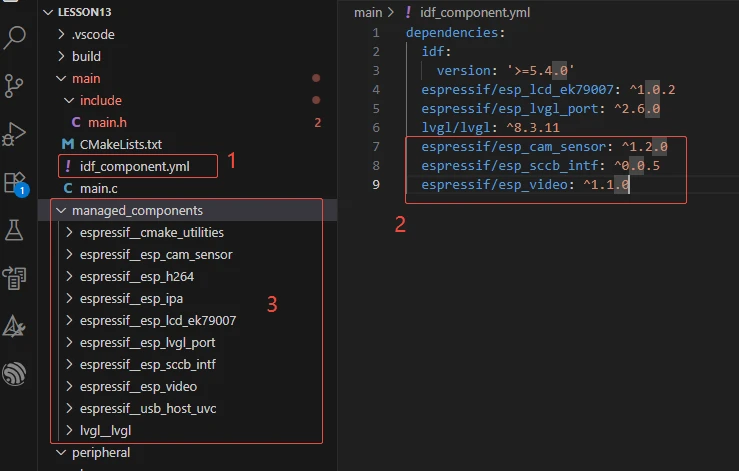Click the remote explorer icon below the flask
739x471 pixels.
[x=16, y=278]
